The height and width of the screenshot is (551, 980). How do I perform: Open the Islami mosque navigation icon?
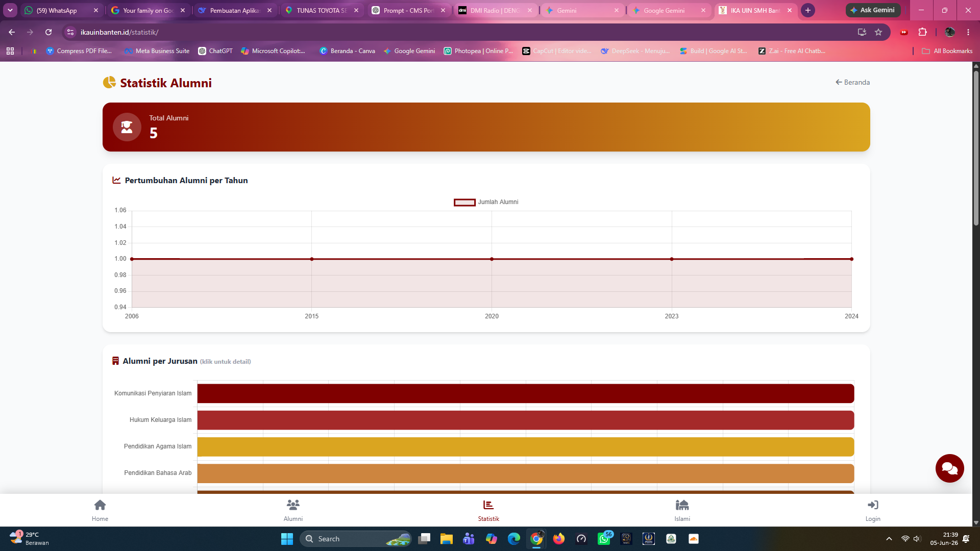pyautogui.click(x=682, y=505)
